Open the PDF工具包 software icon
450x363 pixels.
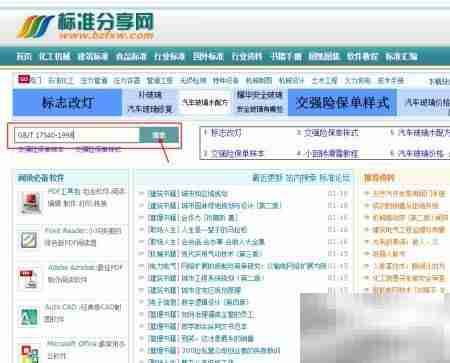point(30,203)
